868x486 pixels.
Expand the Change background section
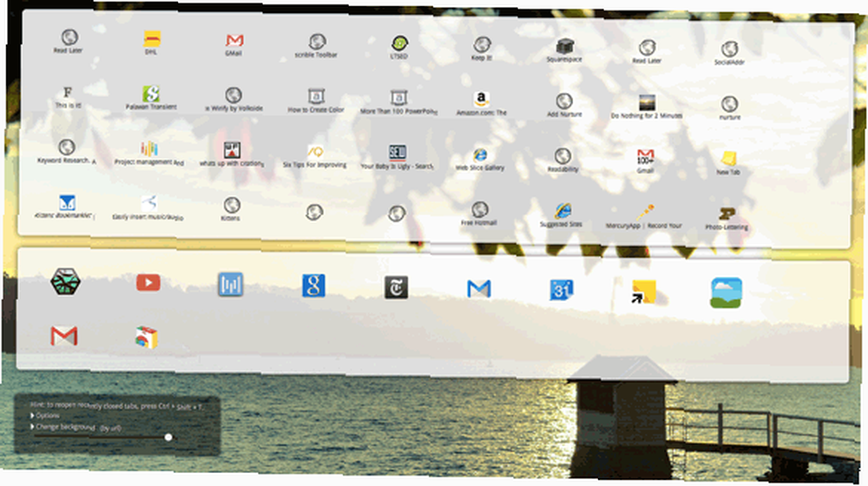tap(62, 427)
